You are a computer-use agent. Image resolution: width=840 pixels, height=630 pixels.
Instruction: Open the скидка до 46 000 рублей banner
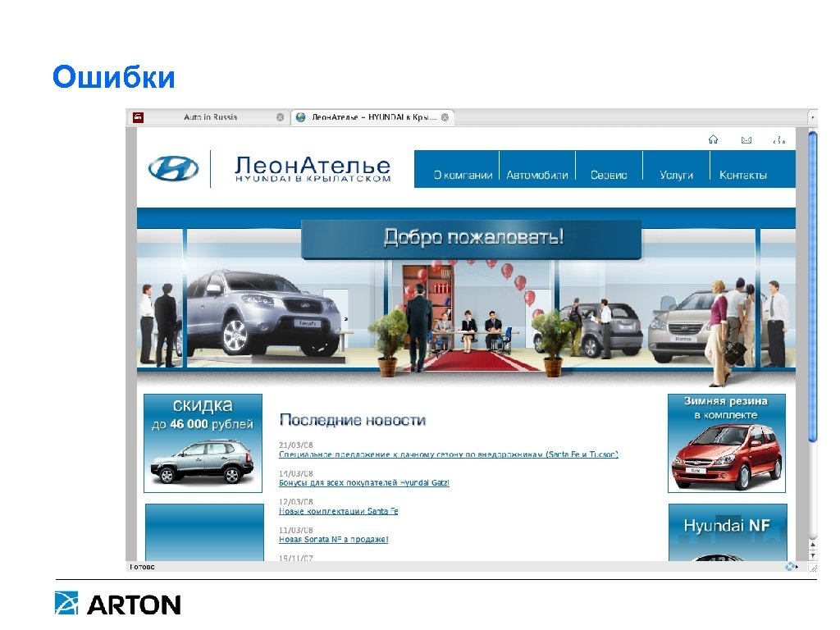203,443
